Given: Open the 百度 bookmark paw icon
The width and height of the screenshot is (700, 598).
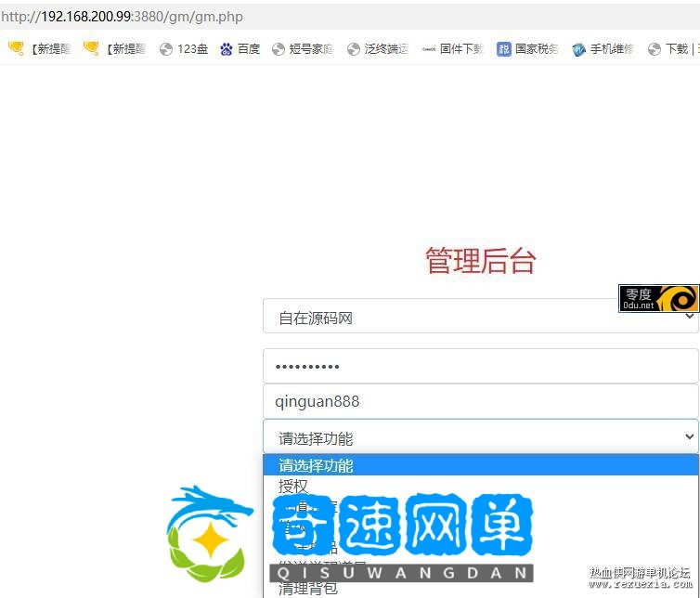Looking at the screenshot, I should tap(227, 49).
